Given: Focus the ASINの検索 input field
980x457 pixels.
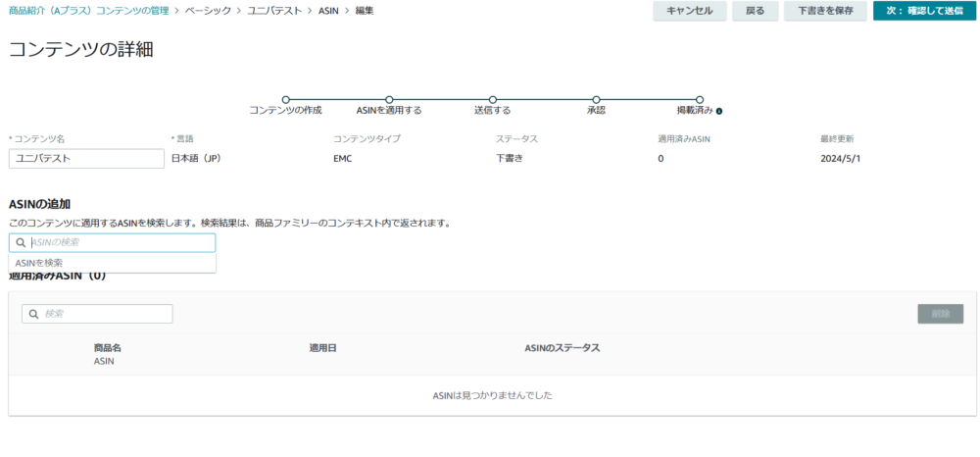Looking at the screenshot, I should tap(120, 242).
